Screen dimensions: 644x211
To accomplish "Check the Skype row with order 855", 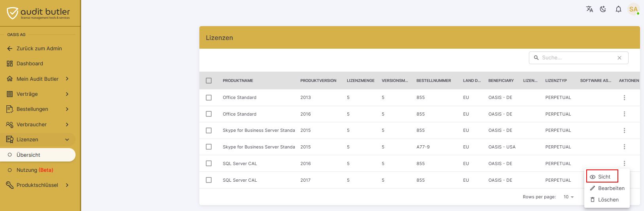I will (x=209, y=130).
